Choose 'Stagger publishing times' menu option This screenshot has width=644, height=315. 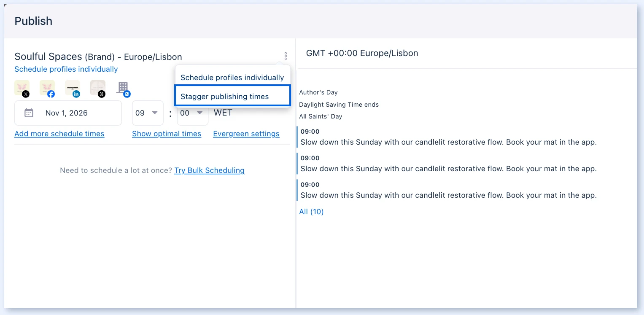pyautogui.click(x=232, y=96)
